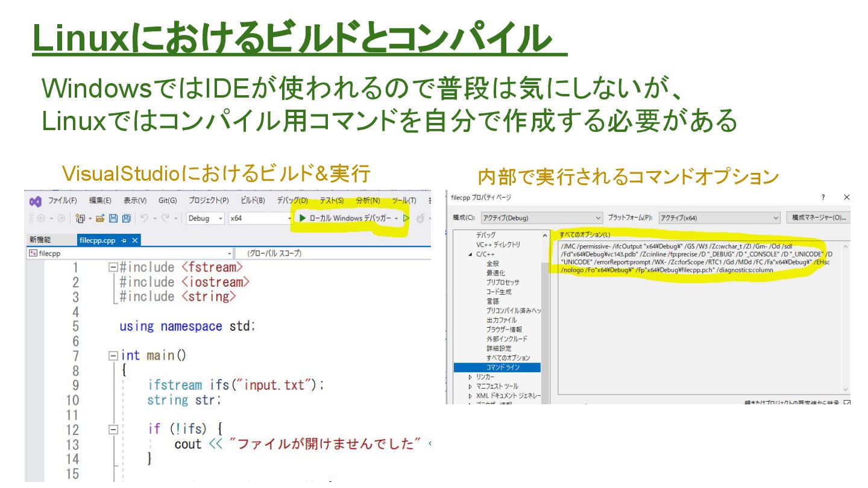
Task: Click the hot reload flame icon
Action: point(420,218)
